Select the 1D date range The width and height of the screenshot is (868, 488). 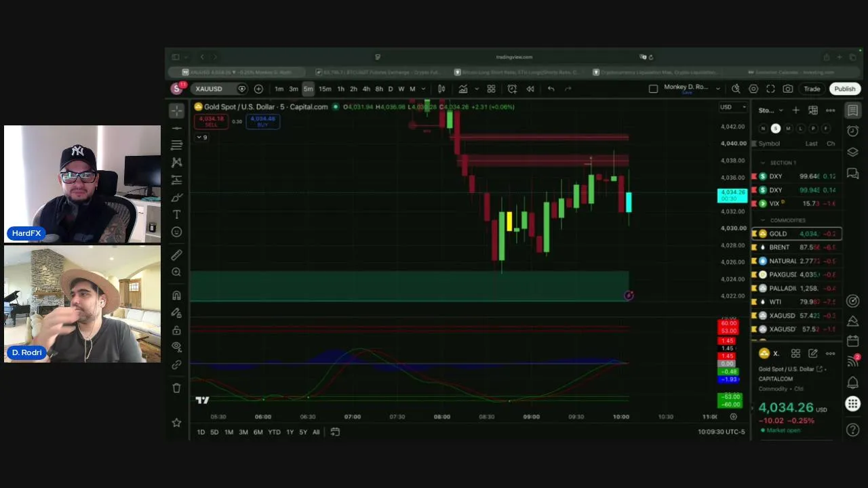click(201, 432)
